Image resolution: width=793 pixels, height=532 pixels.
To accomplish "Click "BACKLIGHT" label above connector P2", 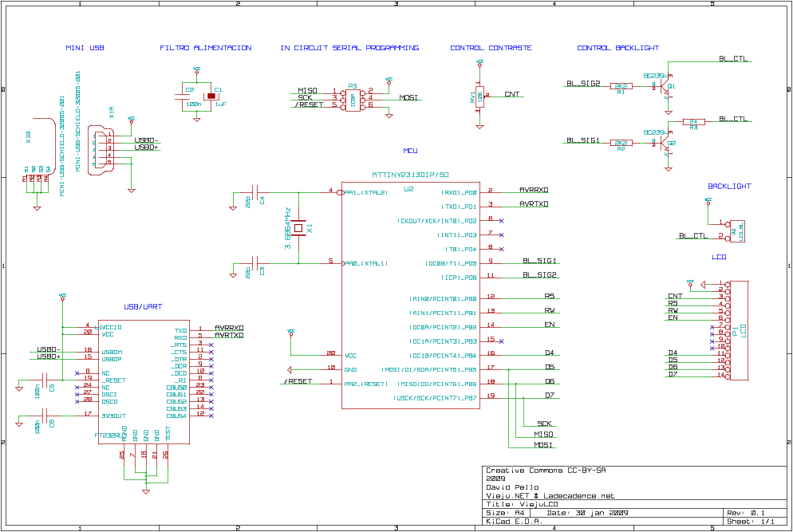I will pyautogui.click(x=729, y=186).
